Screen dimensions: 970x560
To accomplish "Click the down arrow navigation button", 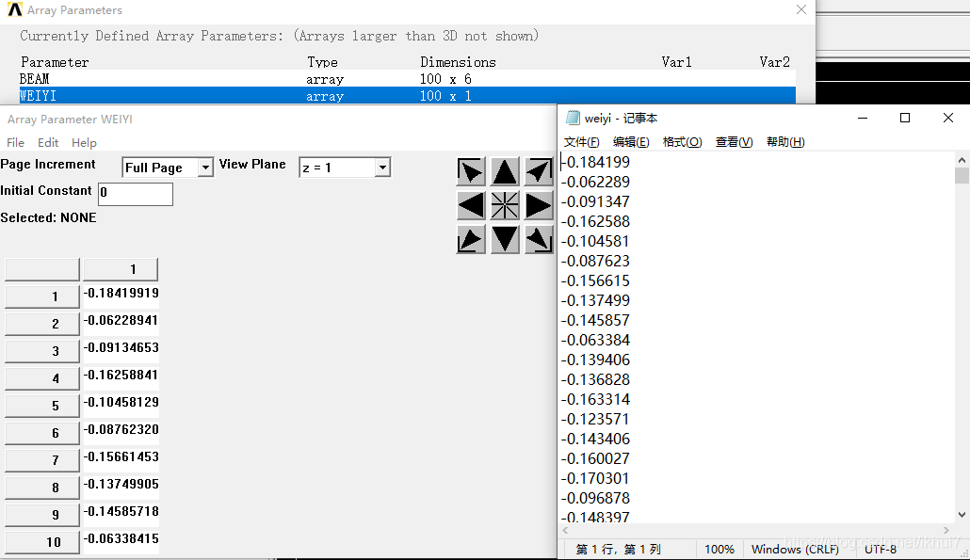I will point(505,239).
